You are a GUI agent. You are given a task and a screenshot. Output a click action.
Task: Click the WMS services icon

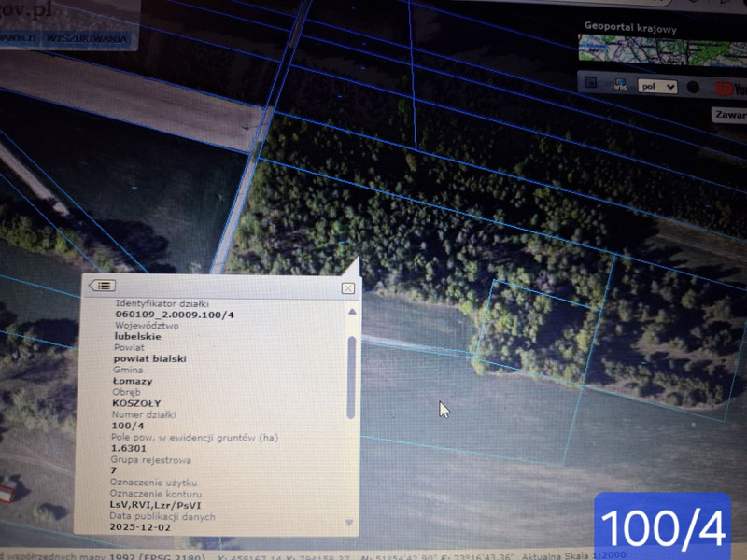pyautogui.click(x=621, y=86)
